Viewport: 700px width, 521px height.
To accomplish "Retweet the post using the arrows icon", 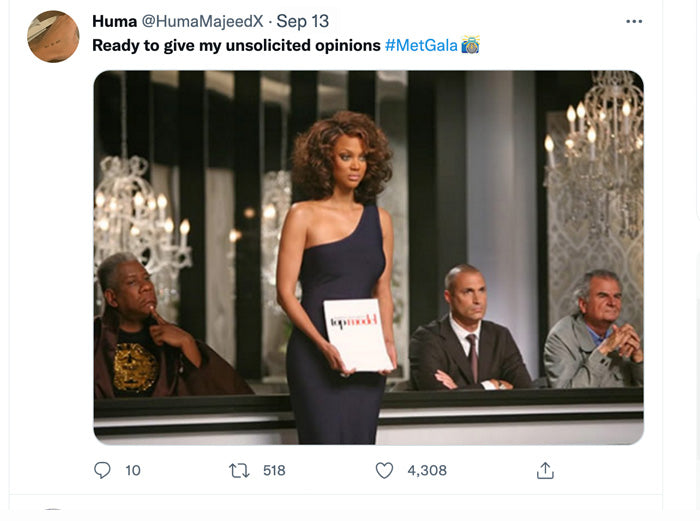I will point(239,470).
